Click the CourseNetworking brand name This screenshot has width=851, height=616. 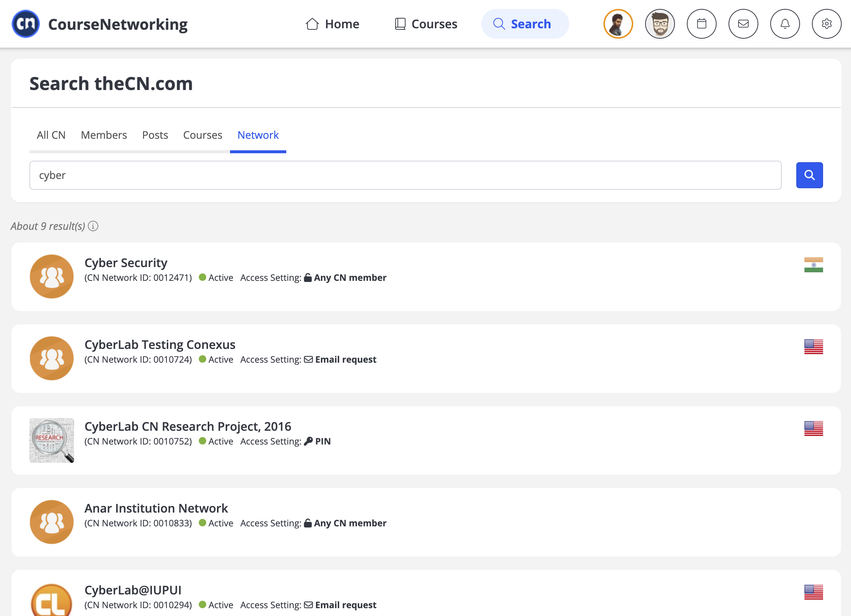tap(118, 25)
